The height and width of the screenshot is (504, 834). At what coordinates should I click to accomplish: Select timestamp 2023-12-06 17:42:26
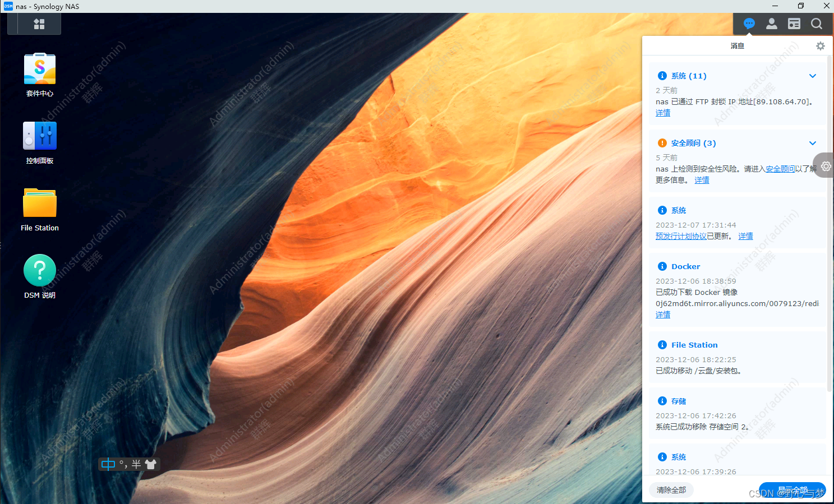pos(696,415)
